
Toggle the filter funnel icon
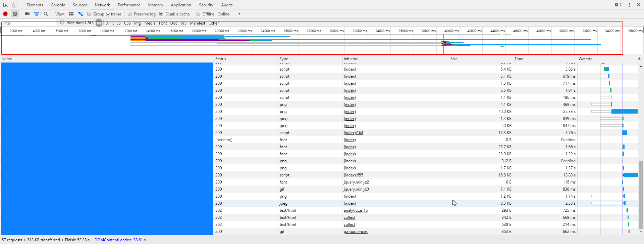pyautogui.click(x=37, y=14)
